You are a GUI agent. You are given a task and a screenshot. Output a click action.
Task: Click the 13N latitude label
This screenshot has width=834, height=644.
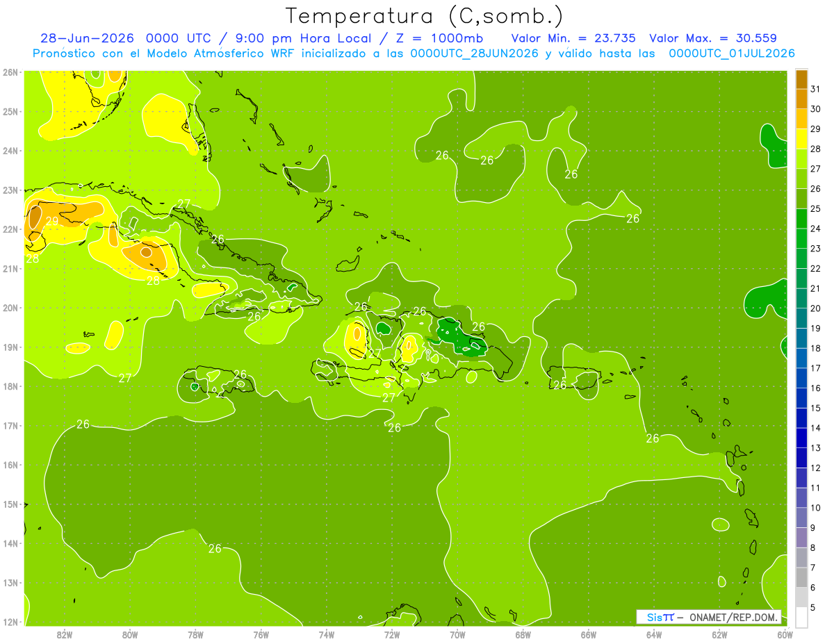pos(10,583)
